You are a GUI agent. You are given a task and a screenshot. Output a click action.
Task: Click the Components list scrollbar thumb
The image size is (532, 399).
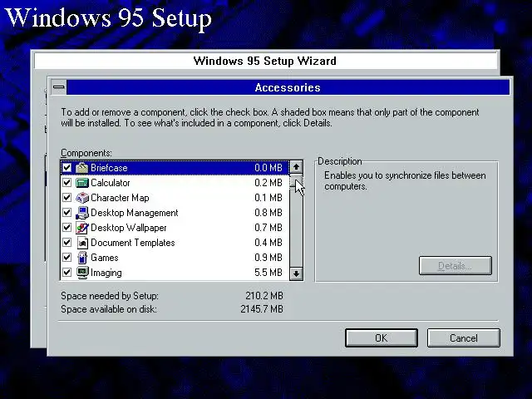tap(296, 180)
